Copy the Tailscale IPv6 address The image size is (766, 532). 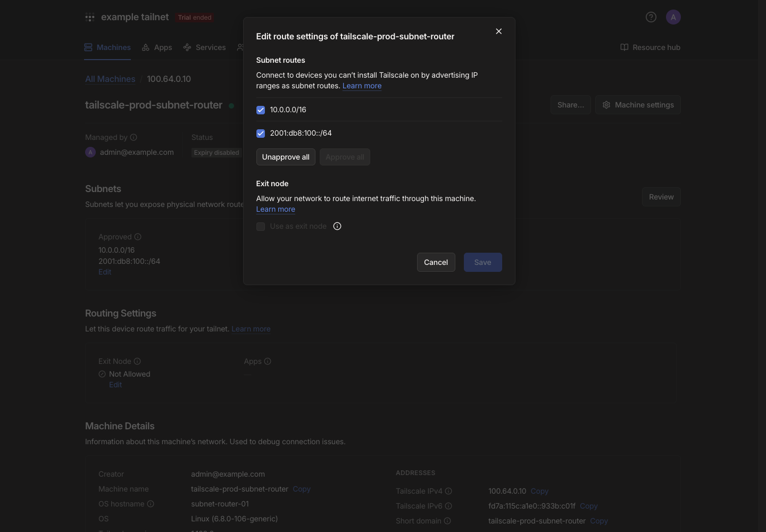coord(589,506)
